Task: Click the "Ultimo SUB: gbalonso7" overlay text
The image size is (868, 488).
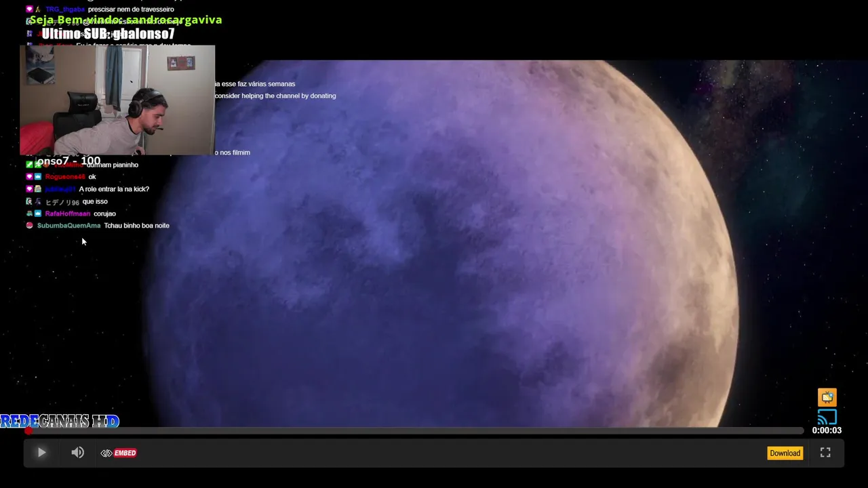Action: pos(108,34)
